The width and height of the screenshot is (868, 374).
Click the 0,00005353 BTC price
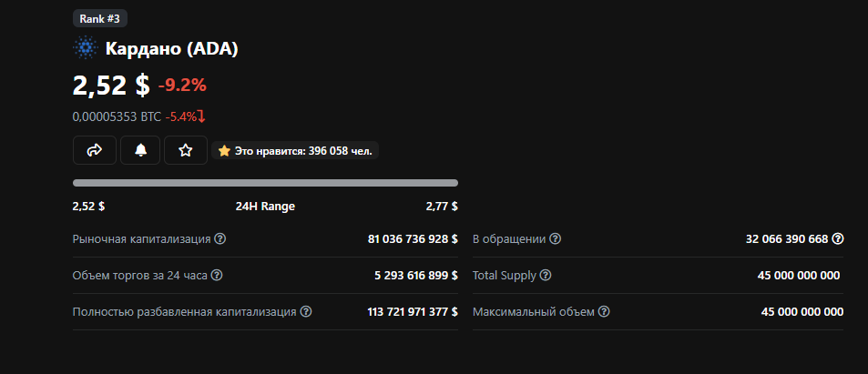tap(117, 116)
